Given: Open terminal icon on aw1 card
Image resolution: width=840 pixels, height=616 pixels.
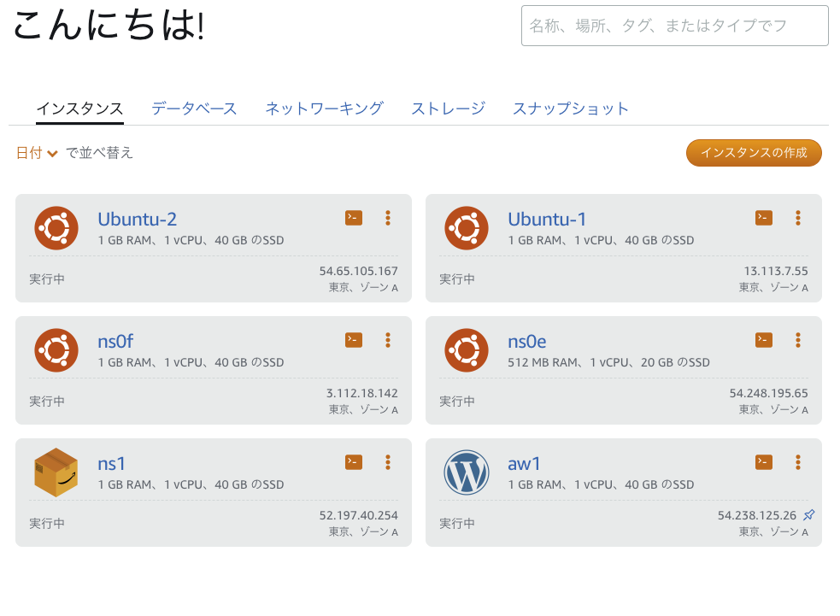Looking at the screenshot, I should 764,462.
